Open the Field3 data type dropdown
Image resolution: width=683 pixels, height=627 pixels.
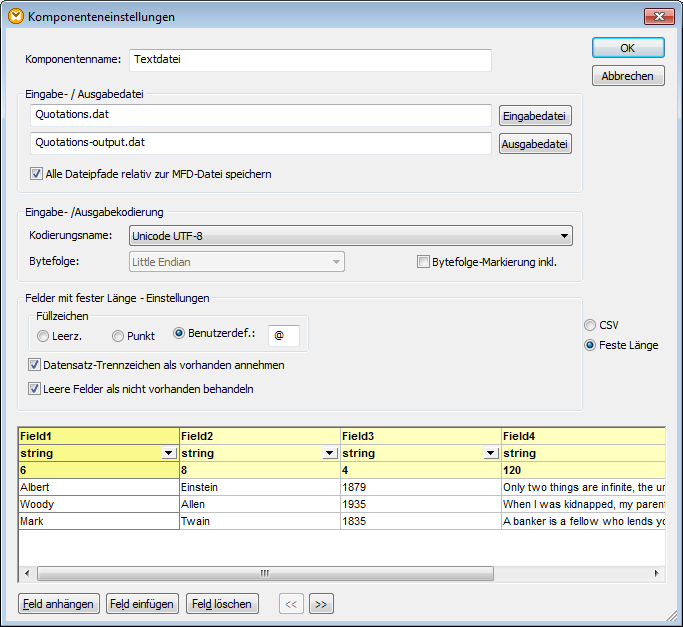tap(490, 453)
